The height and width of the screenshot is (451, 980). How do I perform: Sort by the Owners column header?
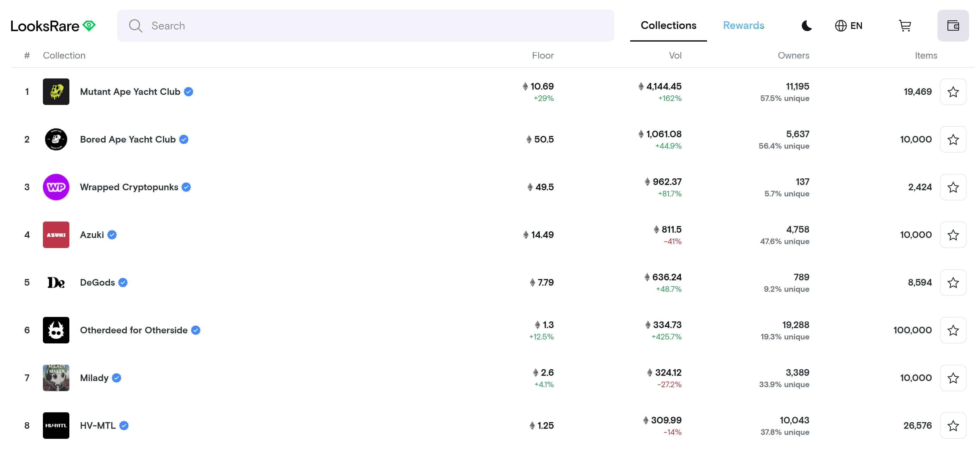(793, 56)
